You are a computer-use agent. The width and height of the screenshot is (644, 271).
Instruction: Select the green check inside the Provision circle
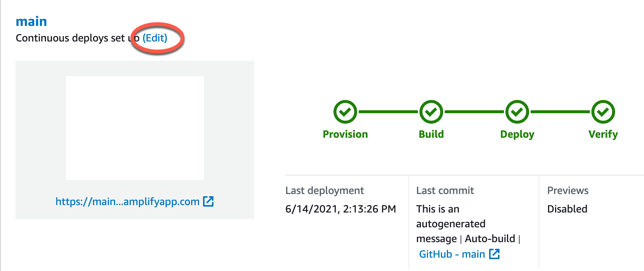(345, 112)
